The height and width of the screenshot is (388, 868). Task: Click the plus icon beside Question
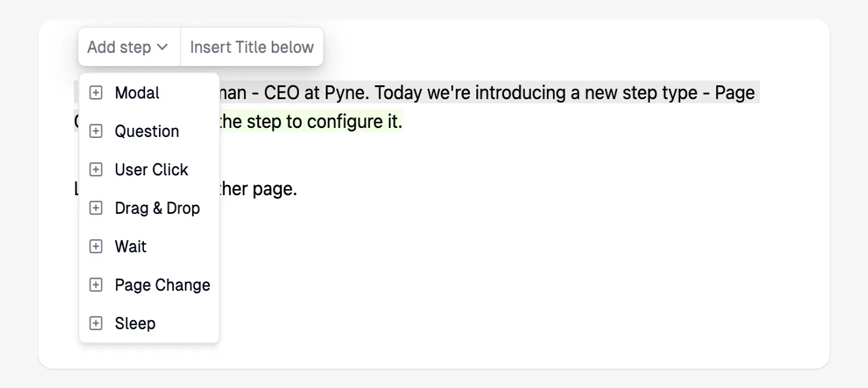pyautogui.click(x=96, y=131)
